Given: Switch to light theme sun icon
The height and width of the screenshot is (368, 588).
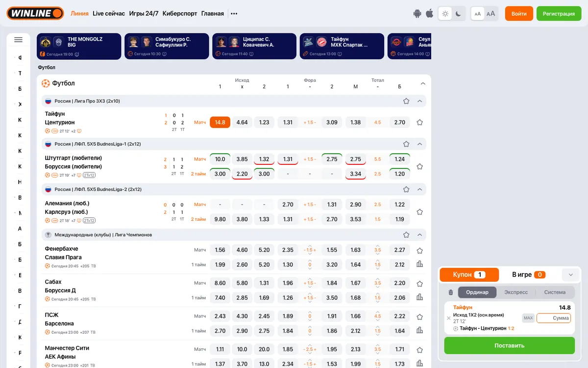Looking at the screenshot, I should (x=445, y=14).
